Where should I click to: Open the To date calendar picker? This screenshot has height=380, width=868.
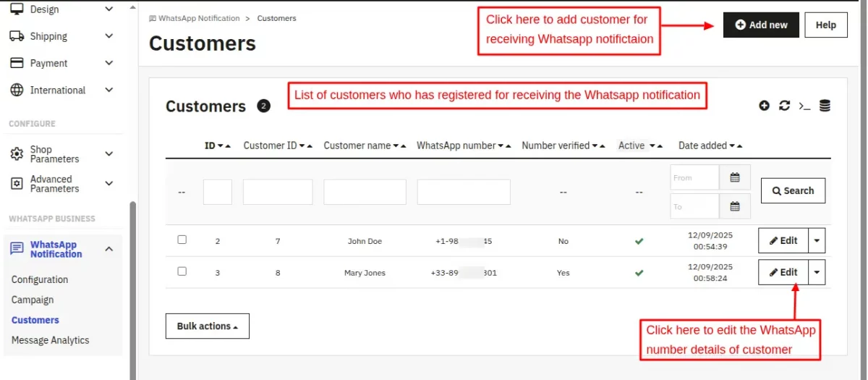pyautogui.click(x=735, y=206)
